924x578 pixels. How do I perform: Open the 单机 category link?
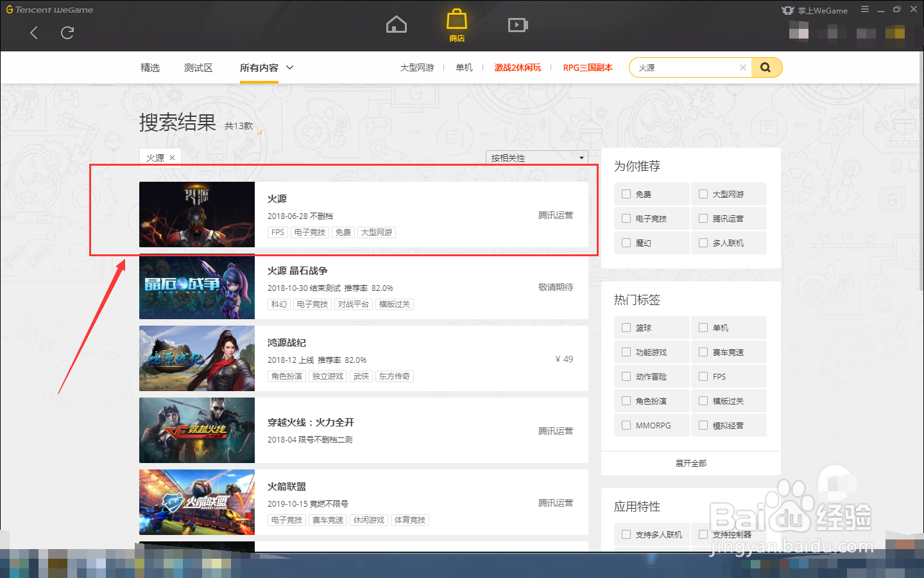click(464, 67)
